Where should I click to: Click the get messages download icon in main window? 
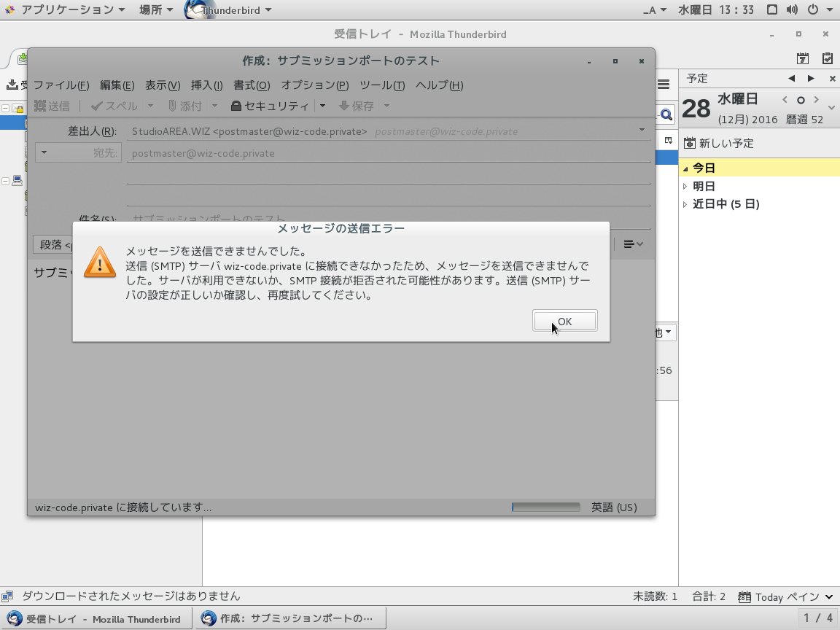(x=12, y=85)
